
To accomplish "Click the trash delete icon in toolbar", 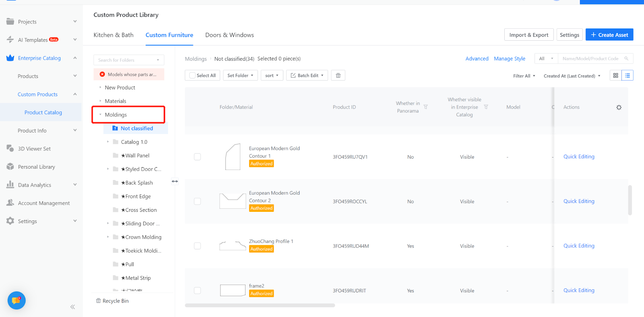I will pyautogui.click(x=338, y=75).
